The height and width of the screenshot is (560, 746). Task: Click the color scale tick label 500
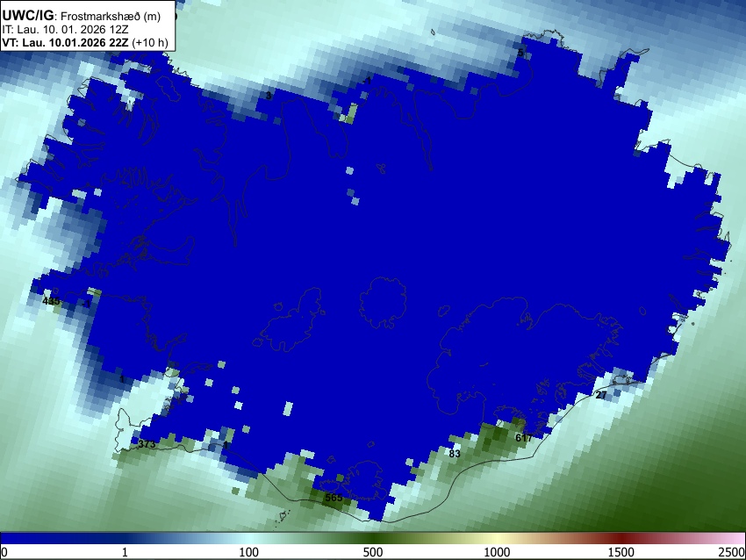tap(373, 552)
